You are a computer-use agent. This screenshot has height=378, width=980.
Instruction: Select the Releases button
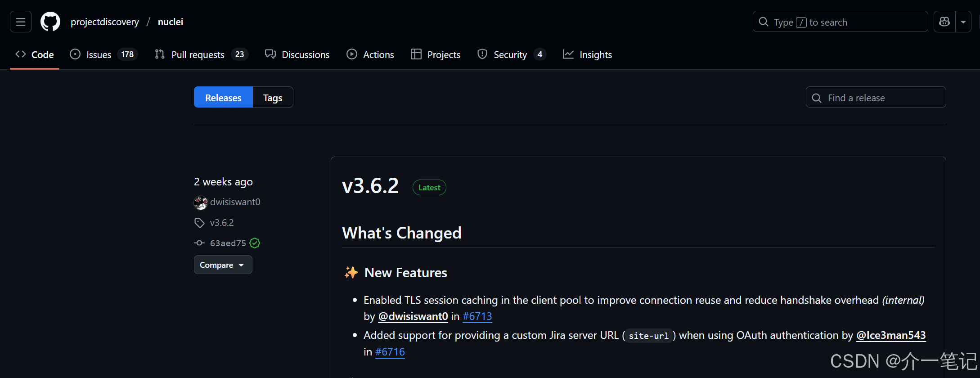click(223, 97)
